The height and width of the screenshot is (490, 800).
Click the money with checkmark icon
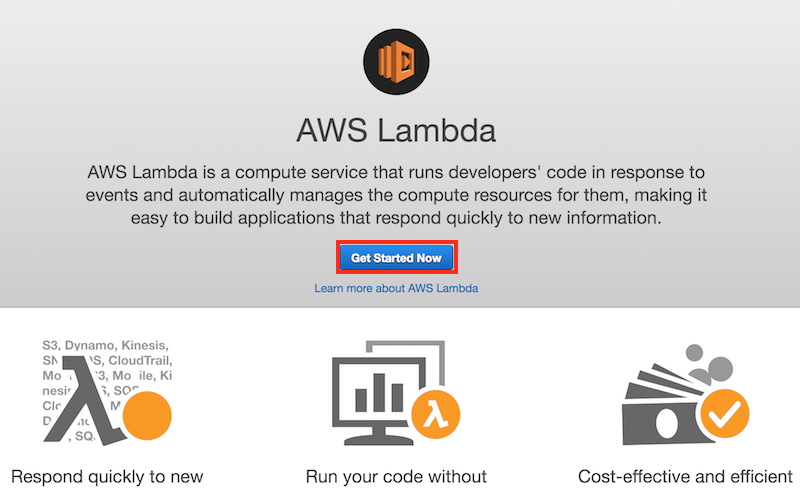pos(685,395)
